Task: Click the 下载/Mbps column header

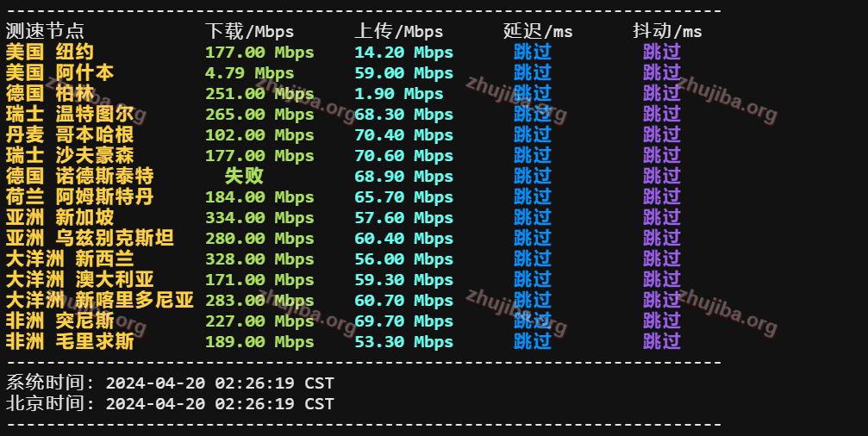Action: pos(249,31)
